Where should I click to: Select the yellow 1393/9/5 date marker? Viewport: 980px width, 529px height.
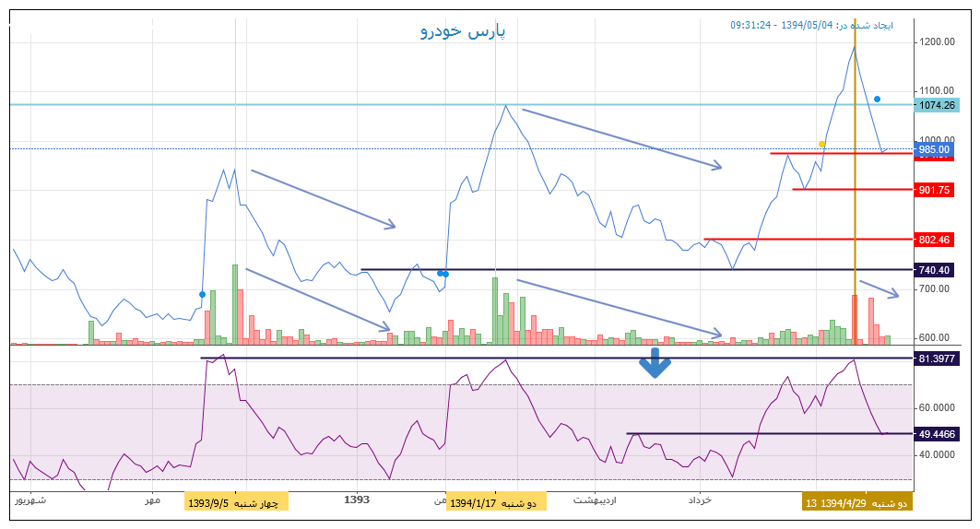[236, 502]
